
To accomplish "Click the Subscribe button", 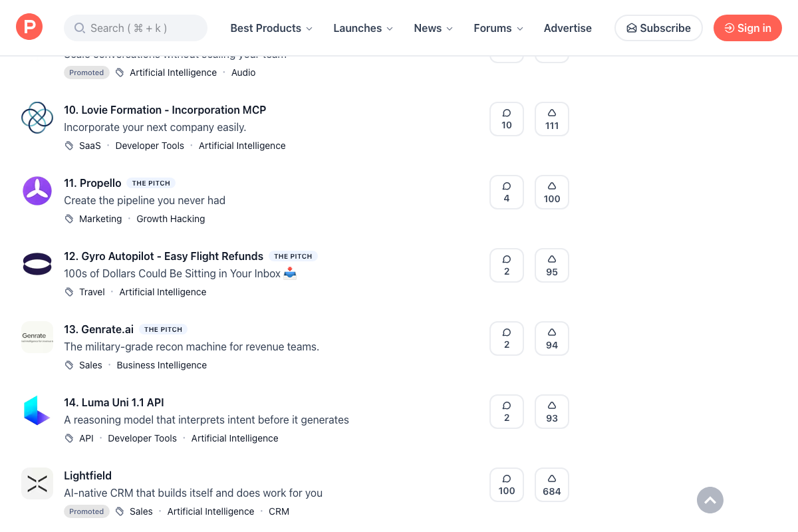I will tap(658, 28).
